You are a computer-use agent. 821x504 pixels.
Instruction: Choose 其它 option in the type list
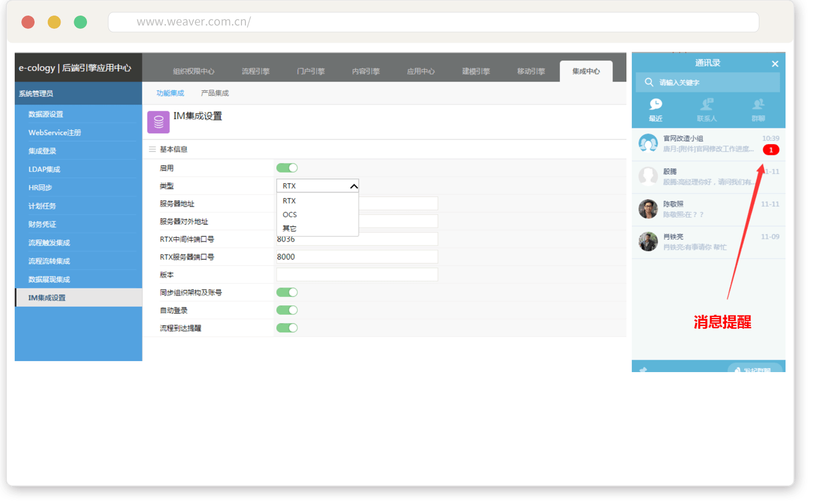pos(290,228)
